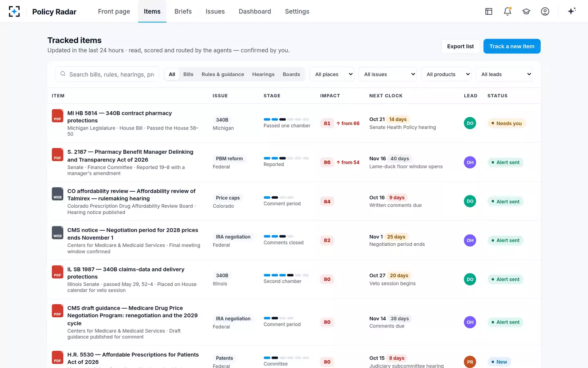The image size is (588, 368).
Task: Expand the All products dropdown
Action: click(x=446, y=74)
